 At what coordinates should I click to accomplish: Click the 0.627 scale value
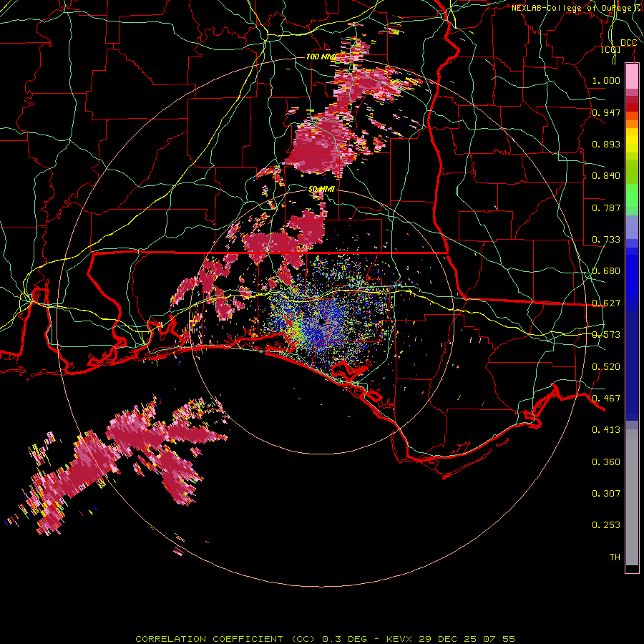tap(606, 303)
